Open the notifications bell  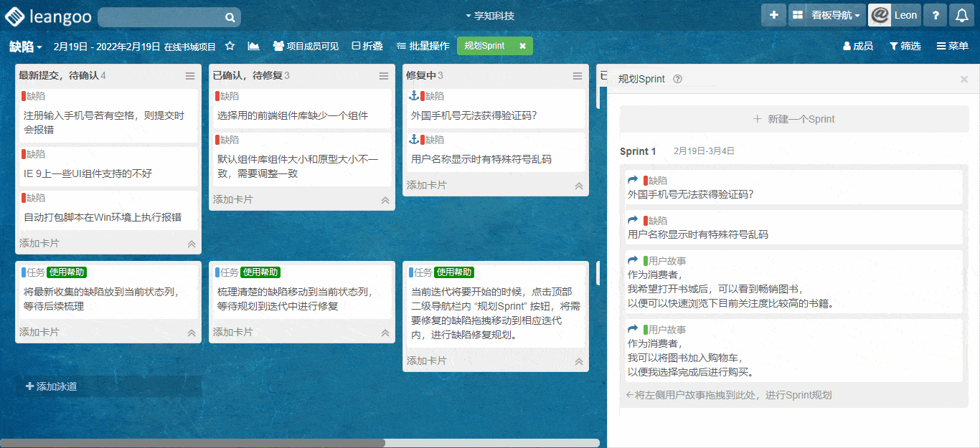[x=962, y=15]
